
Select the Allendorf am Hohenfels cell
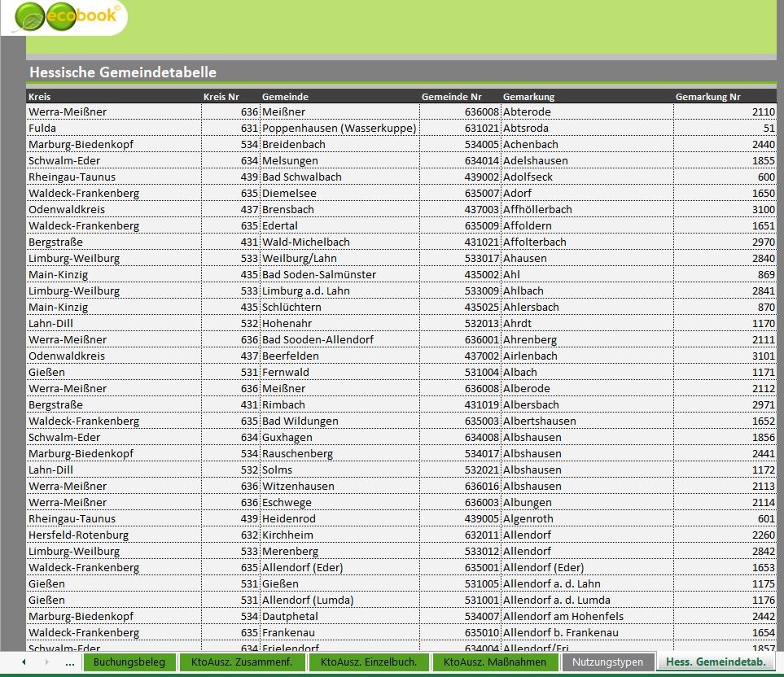pyautogui.click(x=563, y=616)
